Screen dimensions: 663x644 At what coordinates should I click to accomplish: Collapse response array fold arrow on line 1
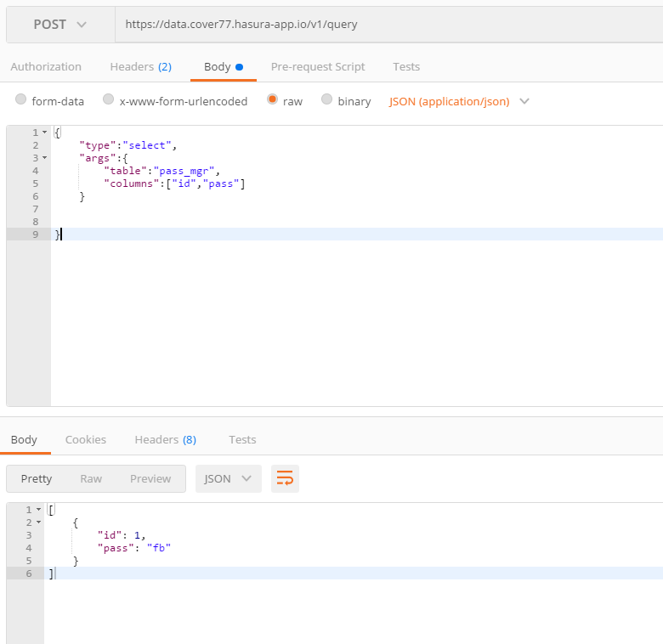pos(37,510)
